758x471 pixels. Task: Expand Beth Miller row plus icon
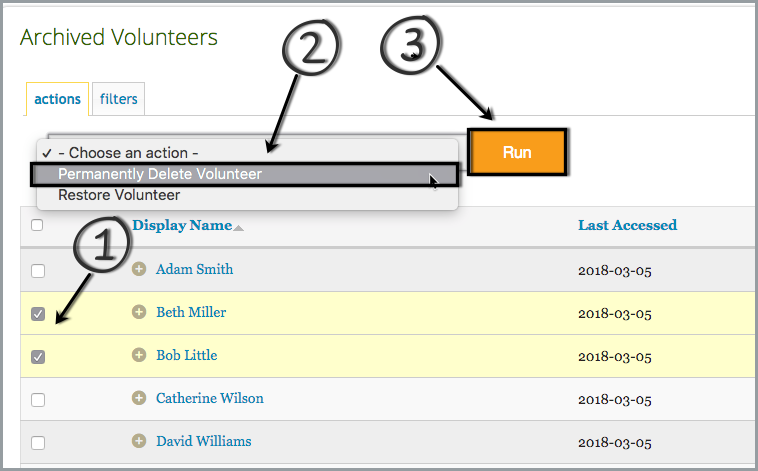pos(139,312)
